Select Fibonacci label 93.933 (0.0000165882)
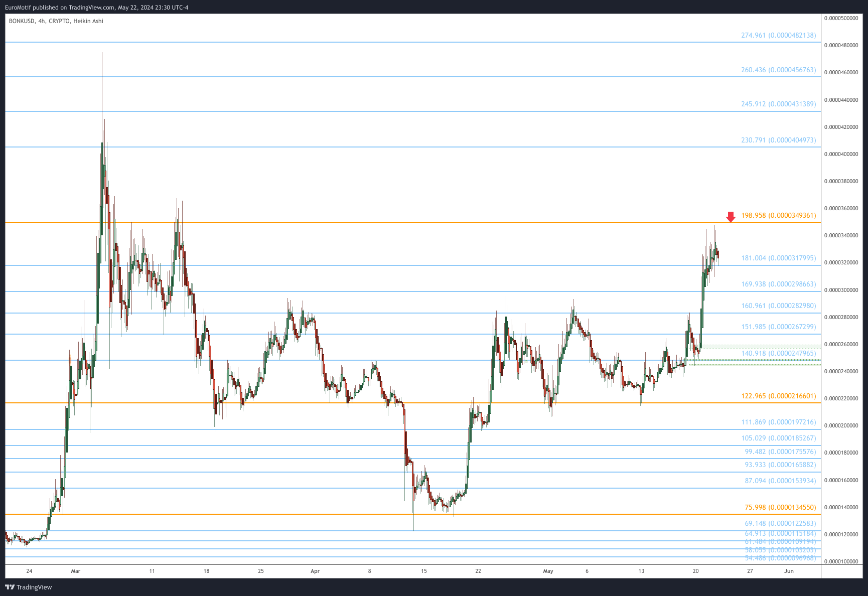This screenshot has height=596, width=868. (780, 465)
